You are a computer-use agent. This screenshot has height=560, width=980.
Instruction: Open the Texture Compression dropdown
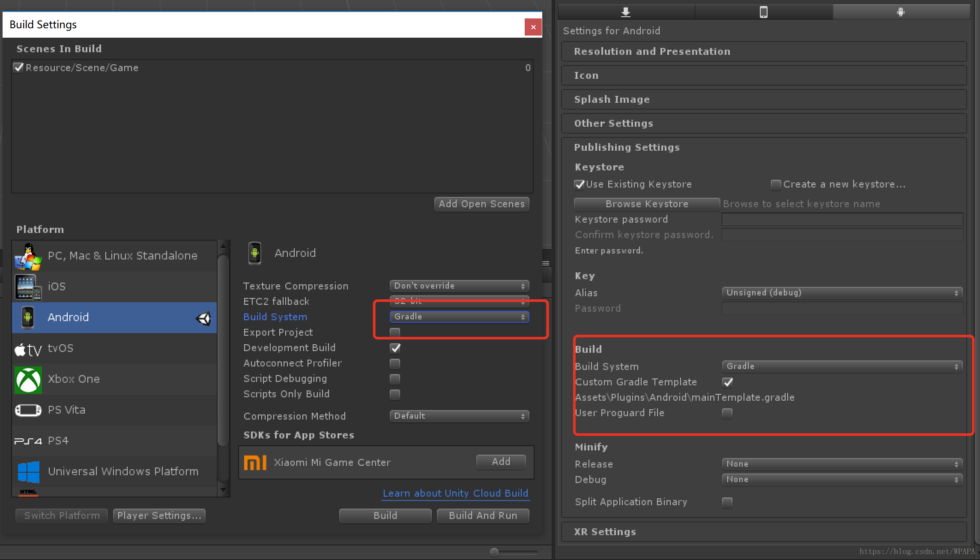coord(459,286)
